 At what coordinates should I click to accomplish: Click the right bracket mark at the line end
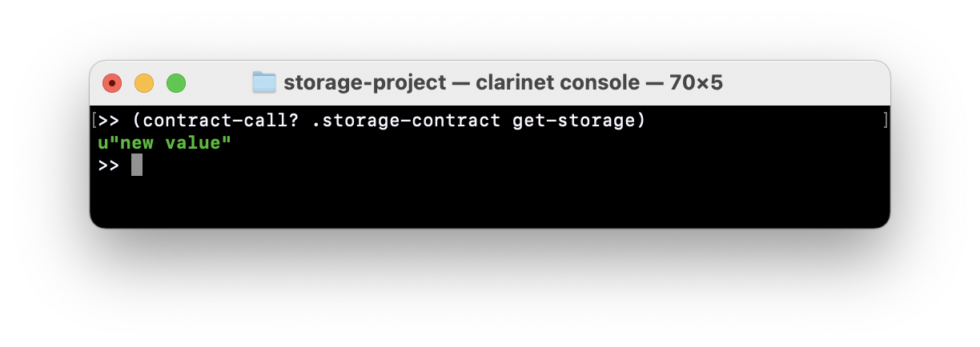point(885,122)
